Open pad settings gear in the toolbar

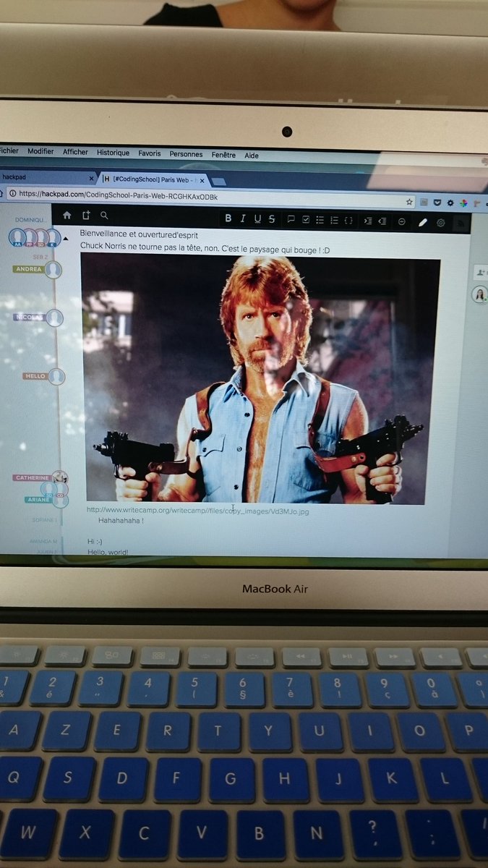[441, 223]
